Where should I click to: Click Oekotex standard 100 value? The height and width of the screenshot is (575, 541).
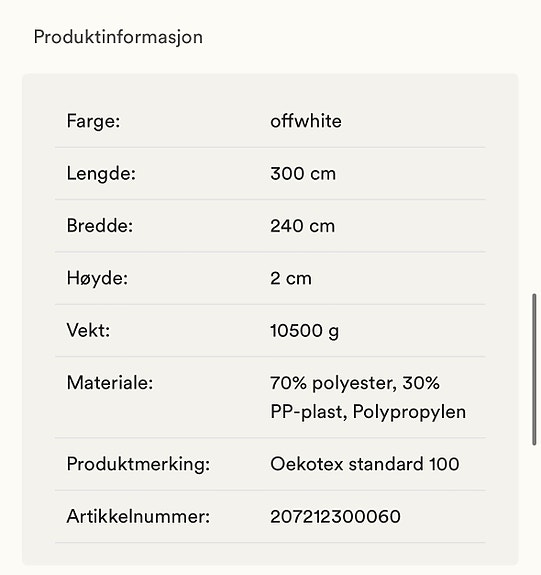pos(365,464)
